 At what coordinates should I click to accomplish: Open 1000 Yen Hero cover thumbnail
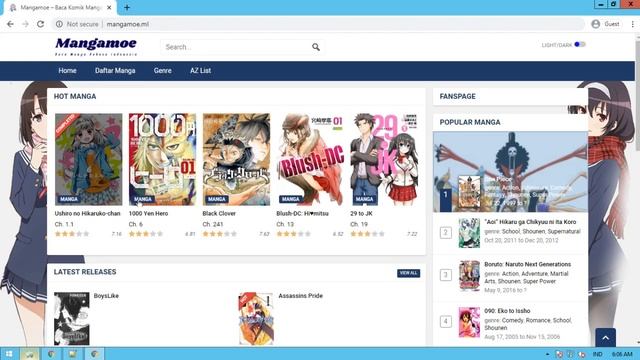pos(162,159)
